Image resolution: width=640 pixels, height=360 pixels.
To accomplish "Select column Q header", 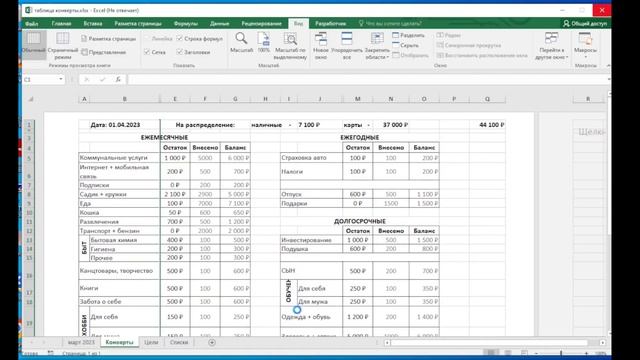I will 487,99.
